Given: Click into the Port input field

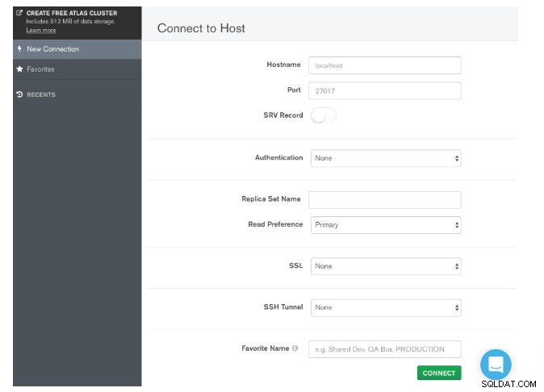Looking at the screenshot, I should (x=385, y=91).
